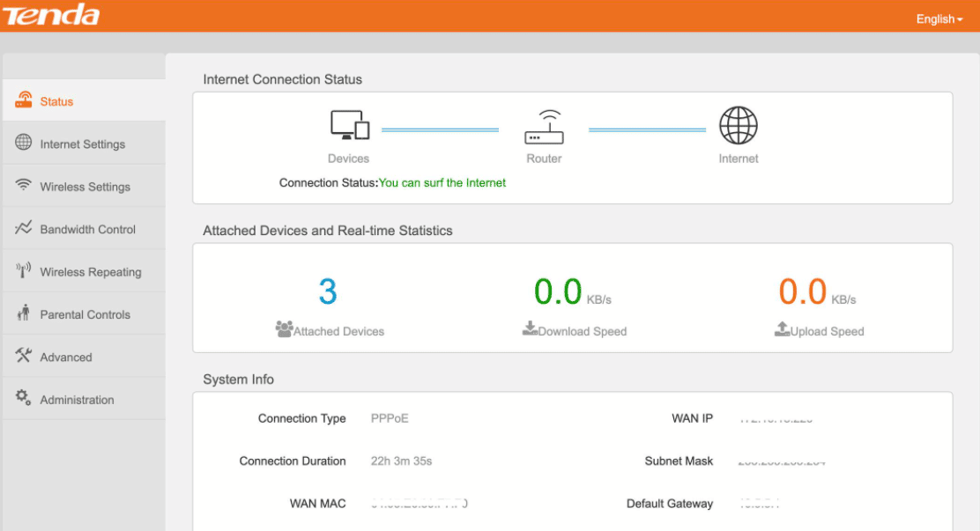Click the Tenda logo in the header
Image resolution: width=980 pixels, height=531 pixels.
50,15
